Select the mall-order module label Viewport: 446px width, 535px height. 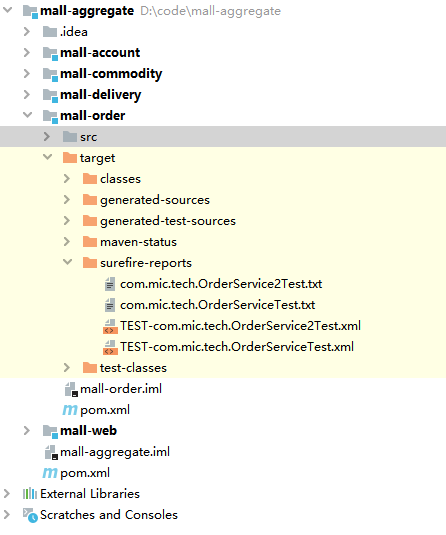click(92, 116)
